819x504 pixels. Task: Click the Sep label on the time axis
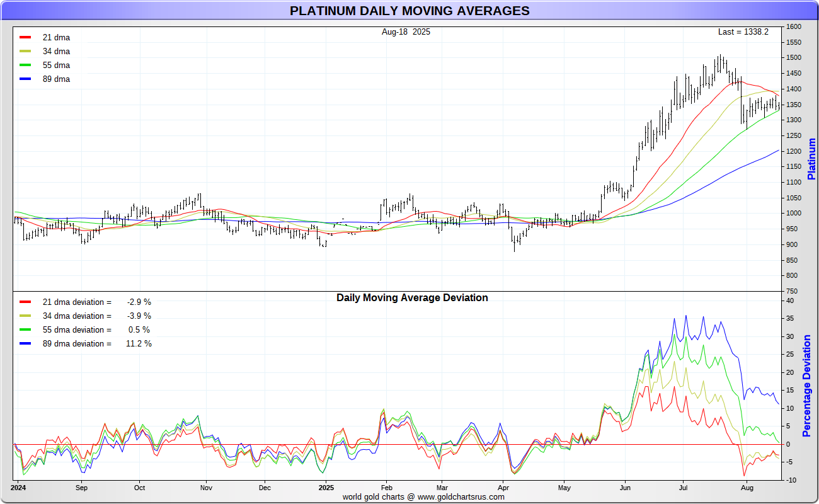coord(81,488)
